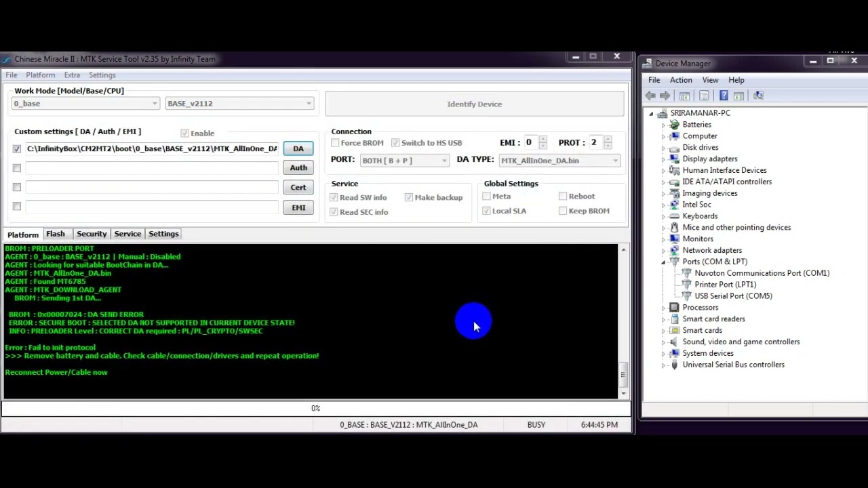Toggle the Reboot checkbox
Viewport: 868px width, 488px height.
click(563, 197)
